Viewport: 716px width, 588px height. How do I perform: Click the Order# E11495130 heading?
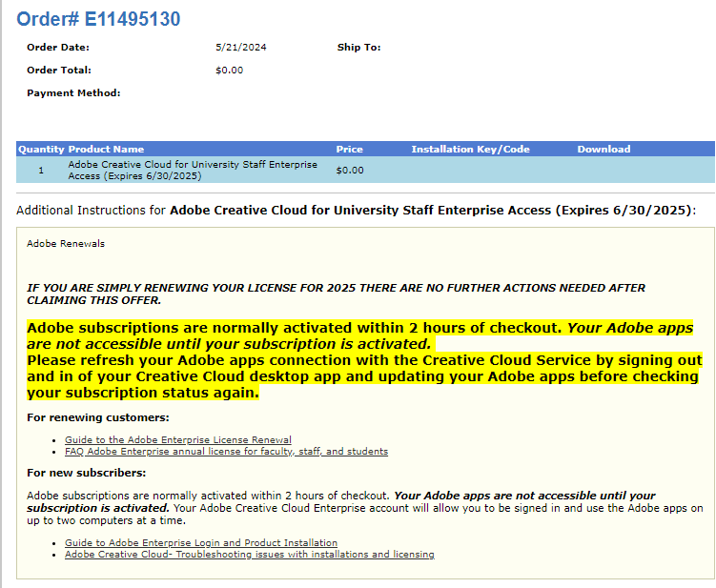[x=98, y=19]
